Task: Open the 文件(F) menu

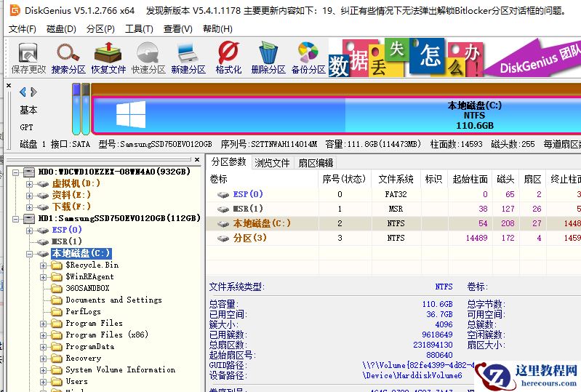Action: [23, 29]
